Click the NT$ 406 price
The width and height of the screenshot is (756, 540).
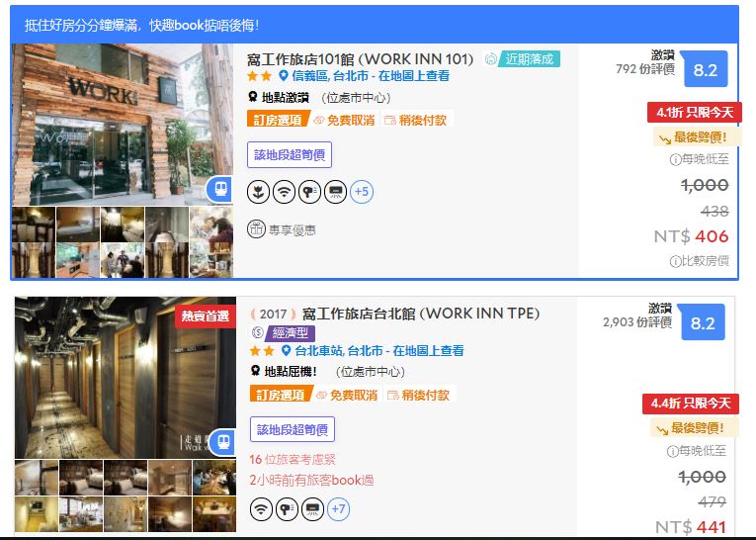pyautogui.click(x=691, y=236)
